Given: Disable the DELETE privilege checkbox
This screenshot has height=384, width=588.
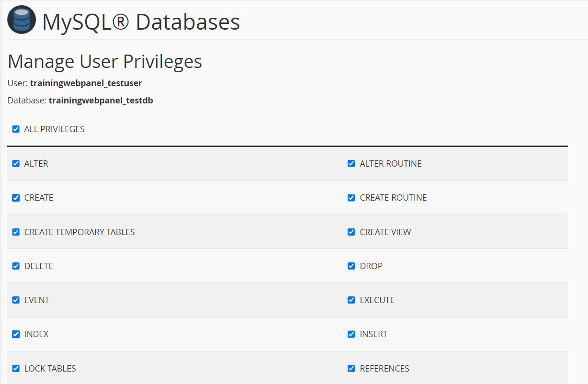Looking at the screenshot, I should [16, 266].
